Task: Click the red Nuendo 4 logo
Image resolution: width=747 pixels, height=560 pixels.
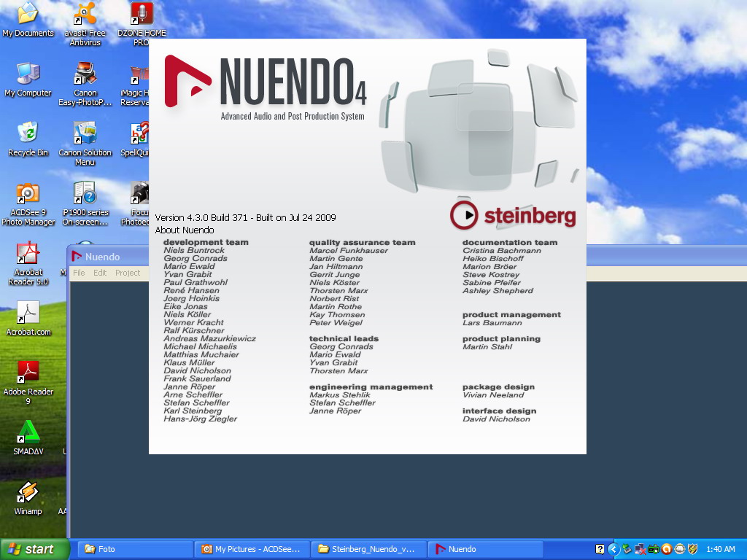Action: click(187, 81)
